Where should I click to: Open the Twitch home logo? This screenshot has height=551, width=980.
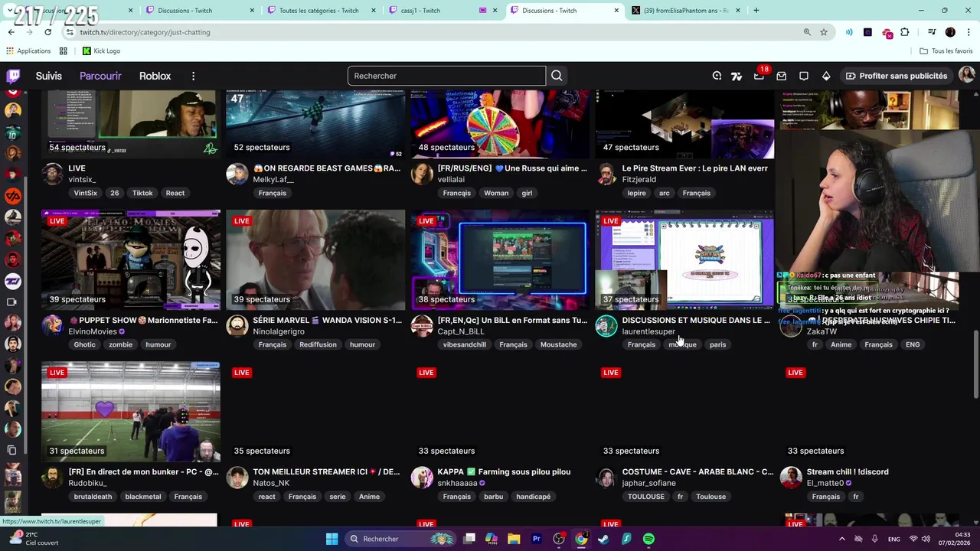[13, 76]
